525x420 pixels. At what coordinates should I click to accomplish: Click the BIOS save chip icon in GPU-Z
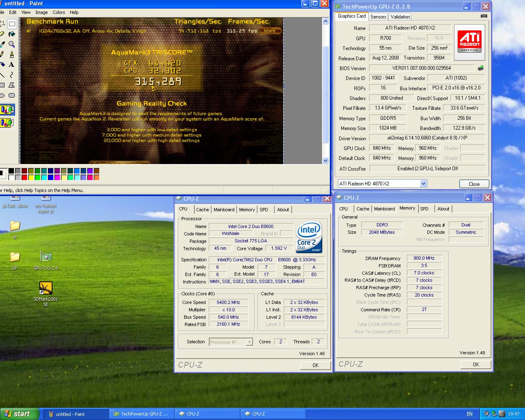[481, 68]
